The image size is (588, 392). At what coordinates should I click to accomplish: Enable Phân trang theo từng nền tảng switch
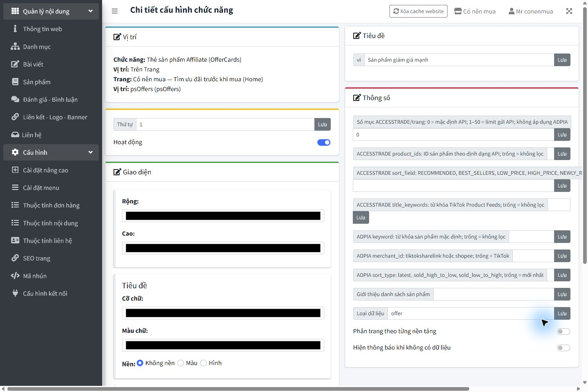click(x=563, y=332)
